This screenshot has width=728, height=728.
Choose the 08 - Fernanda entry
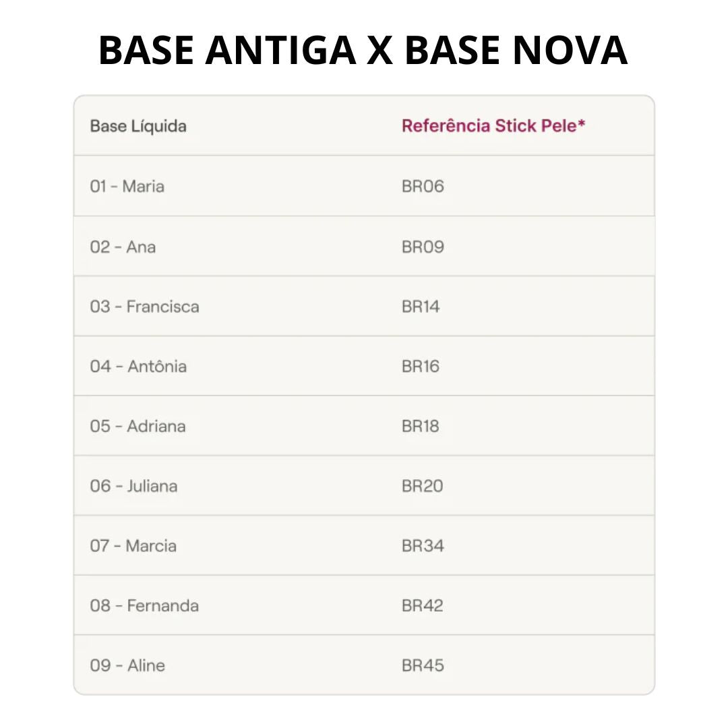tap(144, 605)
